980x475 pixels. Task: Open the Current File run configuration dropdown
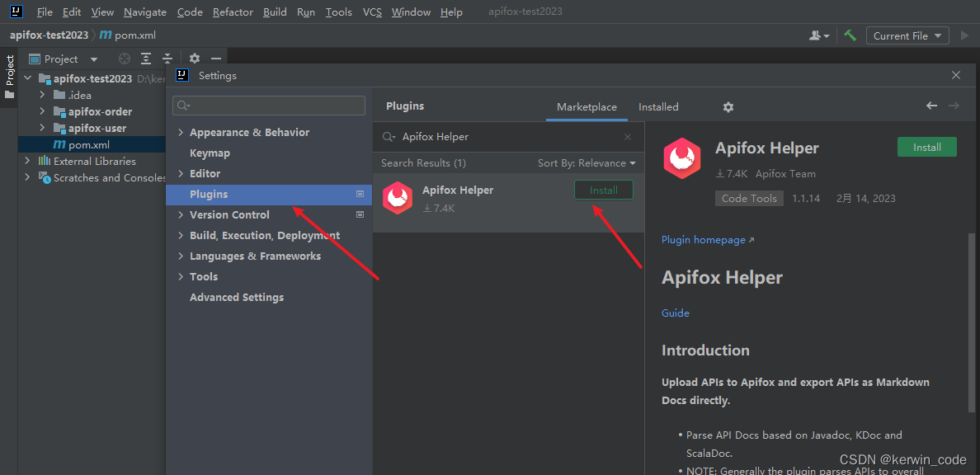pyautogui.click(x=907, y=35)
